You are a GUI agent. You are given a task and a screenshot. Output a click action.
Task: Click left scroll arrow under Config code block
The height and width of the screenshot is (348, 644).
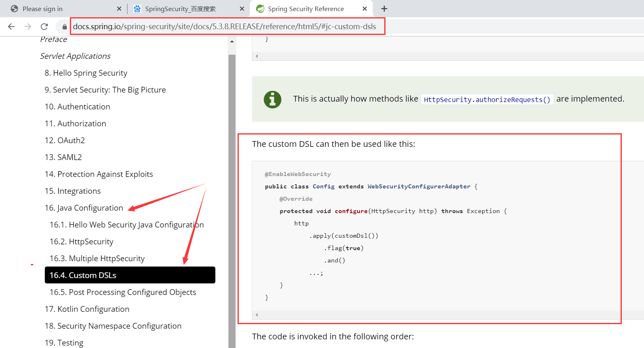point(257,315)
